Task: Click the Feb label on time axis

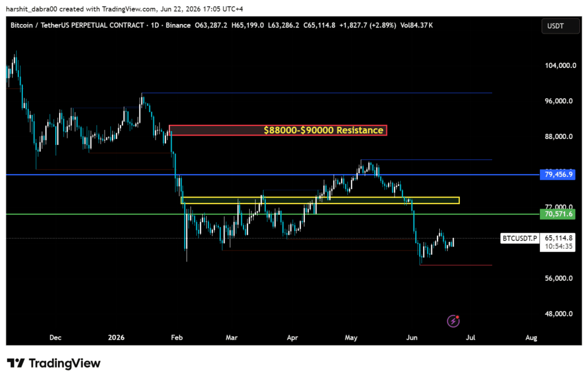Action: [177, 337]
